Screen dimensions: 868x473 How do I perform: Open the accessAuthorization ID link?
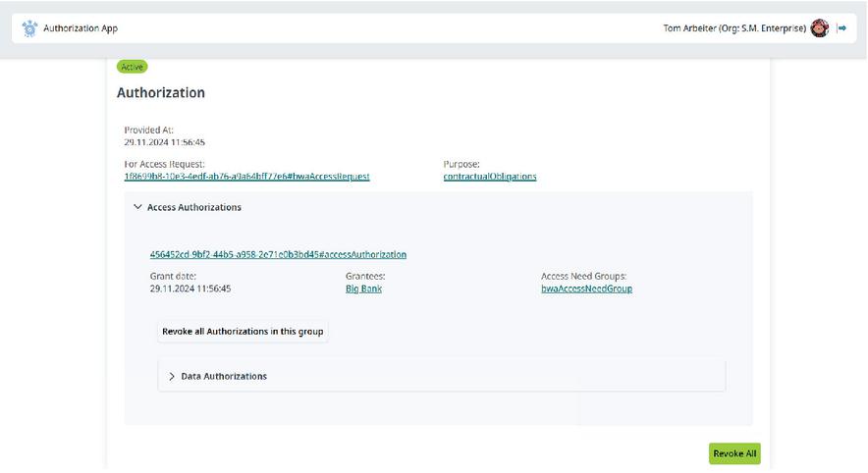click(x=278, y=255)
